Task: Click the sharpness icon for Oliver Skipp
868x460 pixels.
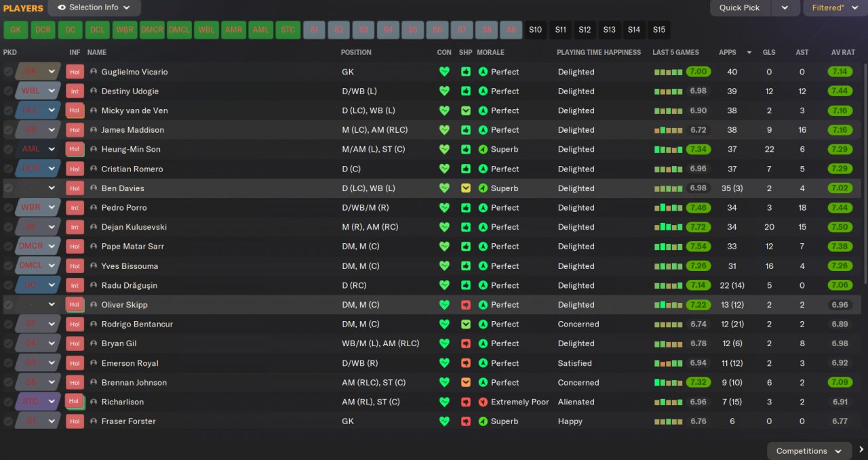Action: 466,305
